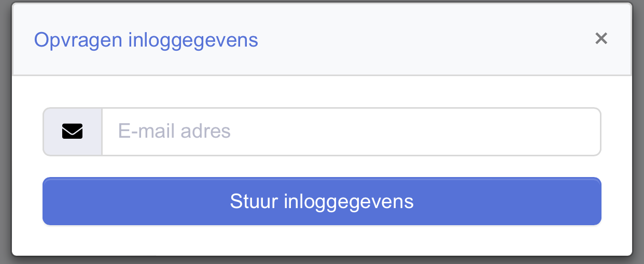This screenshot has width=644, height=264.
Task: Click the wide blue Stuur inloggegevens bar
Action: (x=322, y=201)
